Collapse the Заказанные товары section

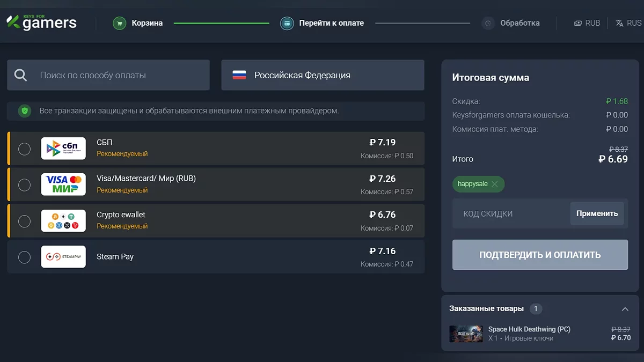(x=625, y=309)
